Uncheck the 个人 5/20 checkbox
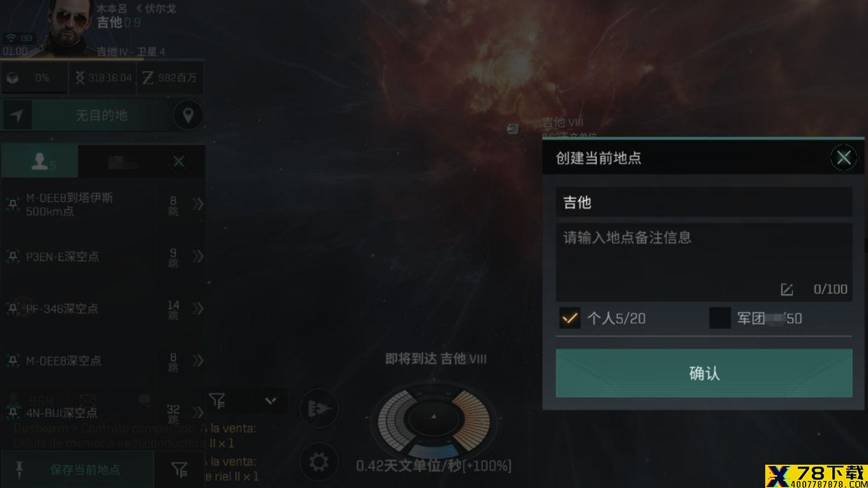This screenshot has width=868, height=488. [x=569, y=318]
